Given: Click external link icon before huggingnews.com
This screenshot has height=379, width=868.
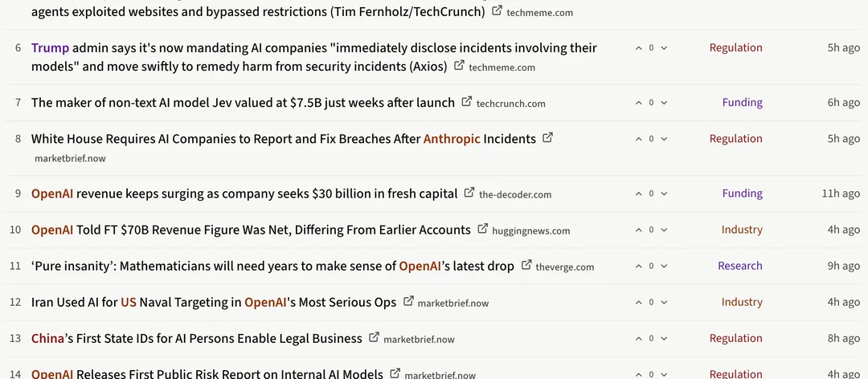Looking at the screenshot, I should click(483, 229).
